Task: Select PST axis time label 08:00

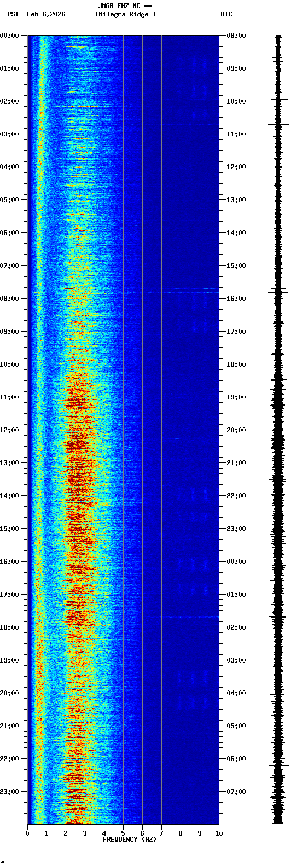Action: pos(9,299)
